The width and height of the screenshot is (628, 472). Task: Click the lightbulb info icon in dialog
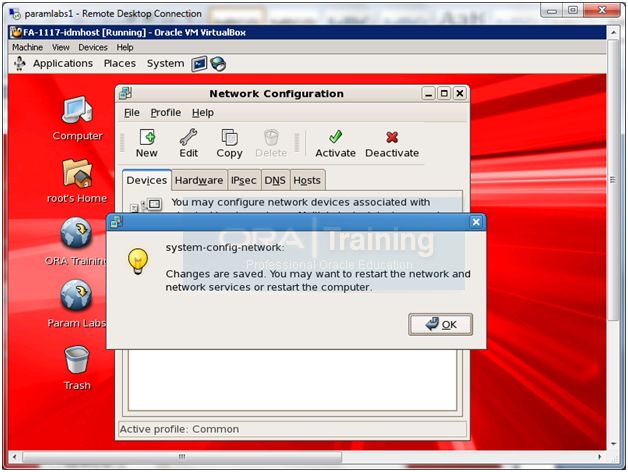pyautogui.click(x=138, y=261)
